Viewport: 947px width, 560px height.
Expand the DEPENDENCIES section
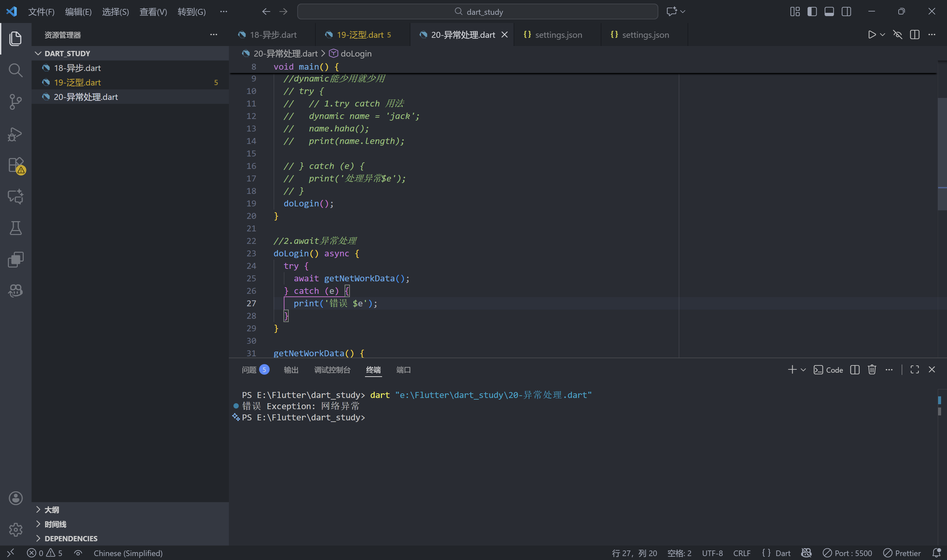71,539
